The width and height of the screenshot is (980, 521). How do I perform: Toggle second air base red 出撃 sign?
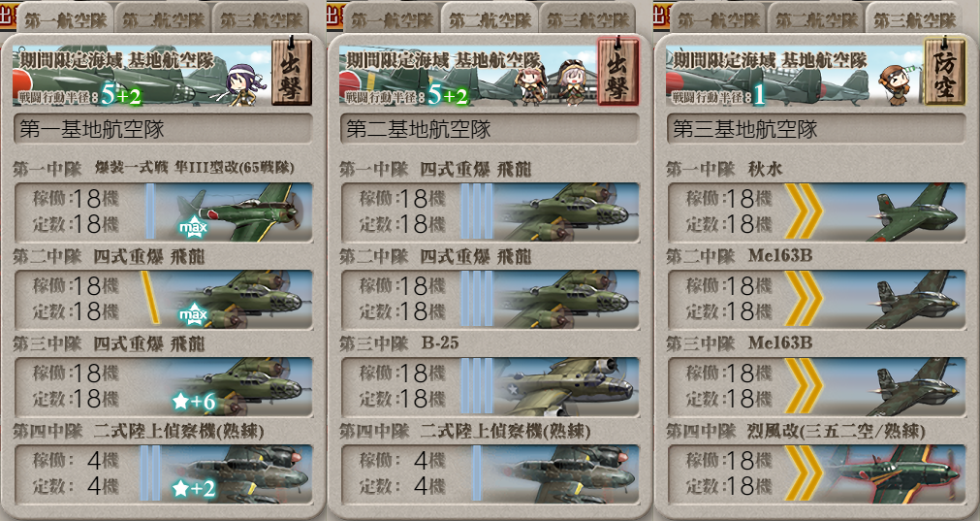point(617,72)
